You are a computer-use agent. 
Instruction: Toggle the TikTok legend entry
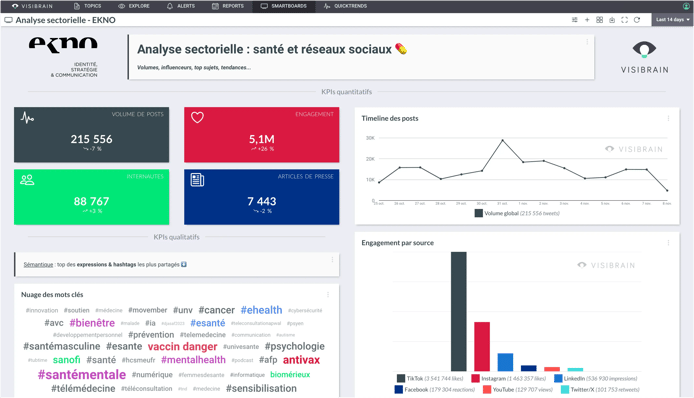coord(430,379)
